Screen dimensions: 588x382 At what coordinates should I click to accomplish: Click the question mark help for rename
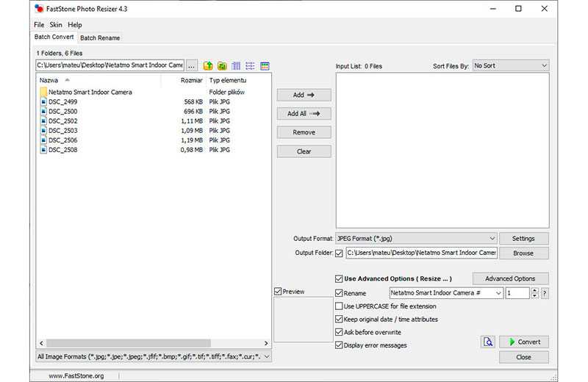tap(545, 293)
